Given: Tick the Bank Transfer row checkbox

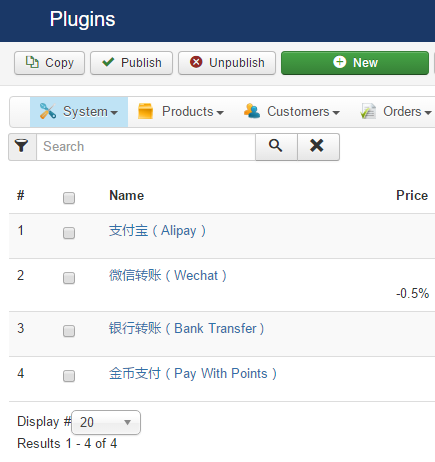Looking at the screenshot, I should (x=69, y=331).
